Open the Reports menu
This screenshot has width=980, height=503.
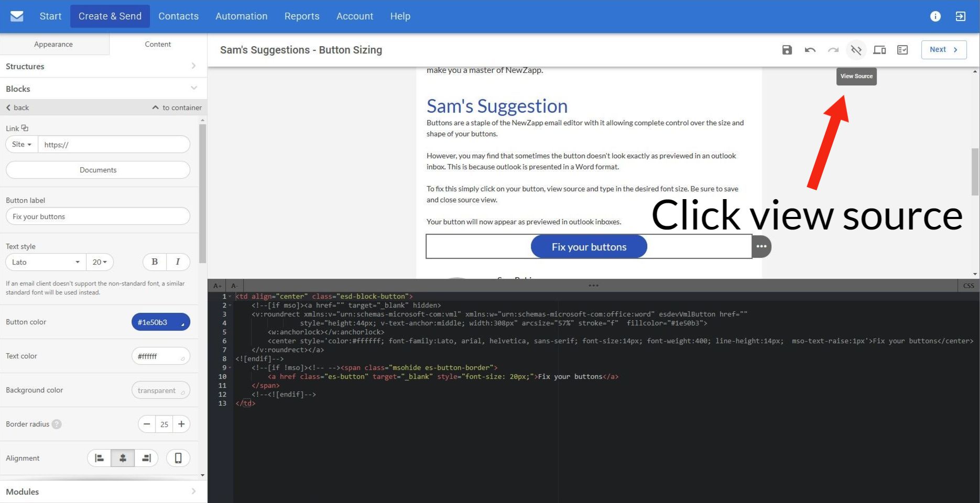point(301,16)
